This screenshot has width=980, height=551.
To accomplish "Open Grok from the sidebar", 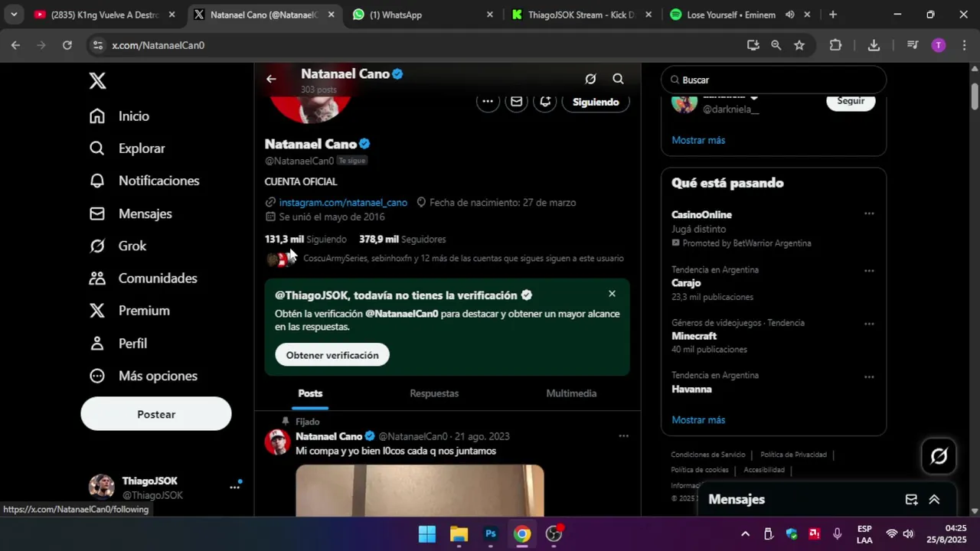I will (117, 246).
